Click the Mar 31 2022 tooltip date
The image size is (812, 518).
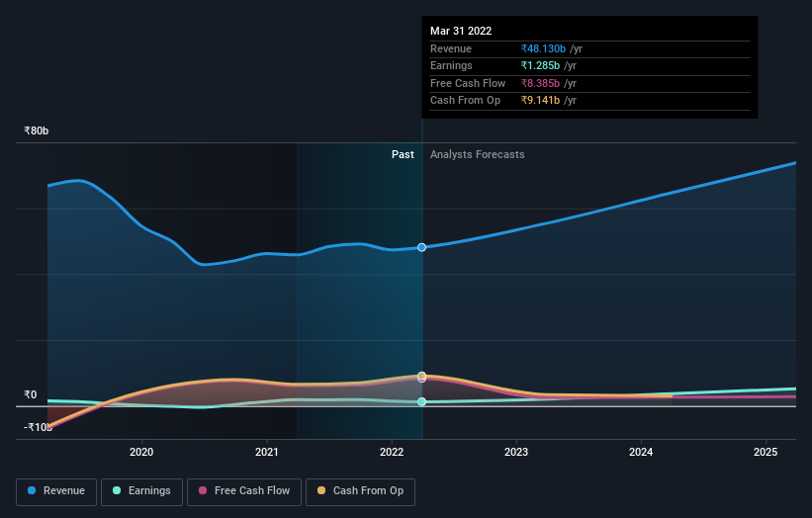461,31
